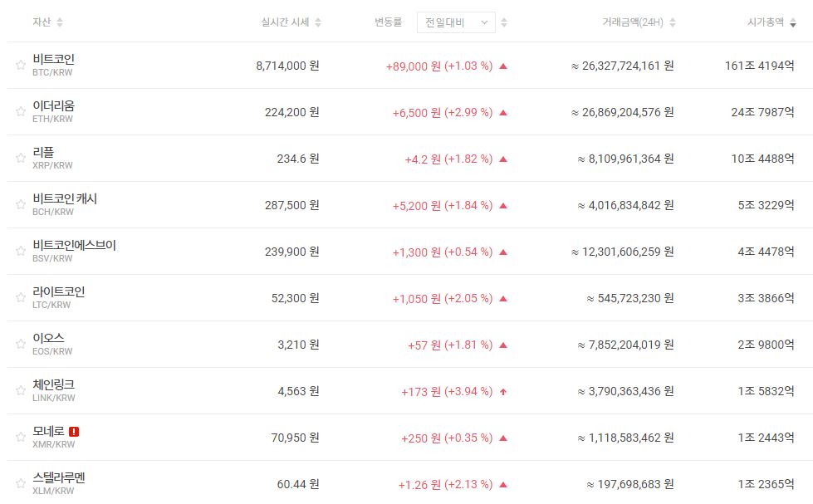Toggle the favorite star for 이더리움
This screenshot has width=813, height=504.
tap(21, 111)
